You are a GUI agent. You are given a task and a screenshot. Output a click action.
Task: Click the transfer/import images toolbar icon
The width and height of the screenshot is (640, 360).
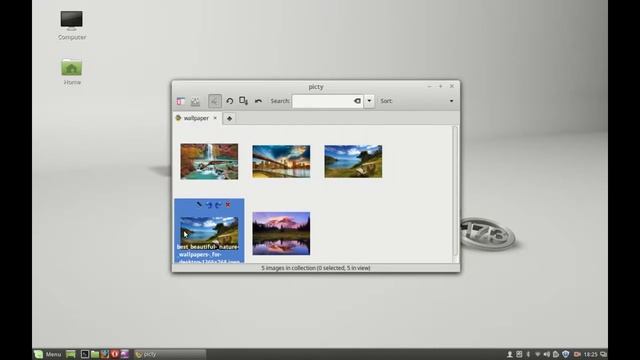pyautogui.click(x=244, y=101)
